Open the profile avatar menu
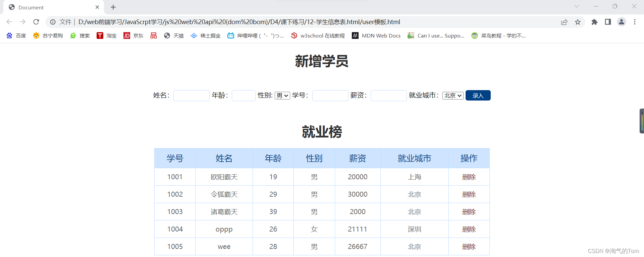The height and width of the screenshot is (257, 644). coord(621,22)
